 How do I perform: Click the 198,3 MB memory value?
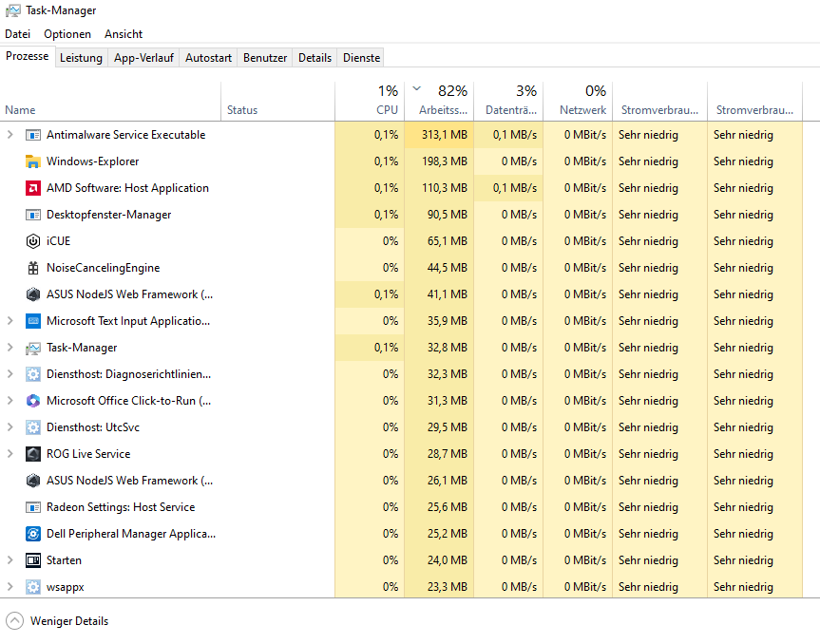click(445, 161)
